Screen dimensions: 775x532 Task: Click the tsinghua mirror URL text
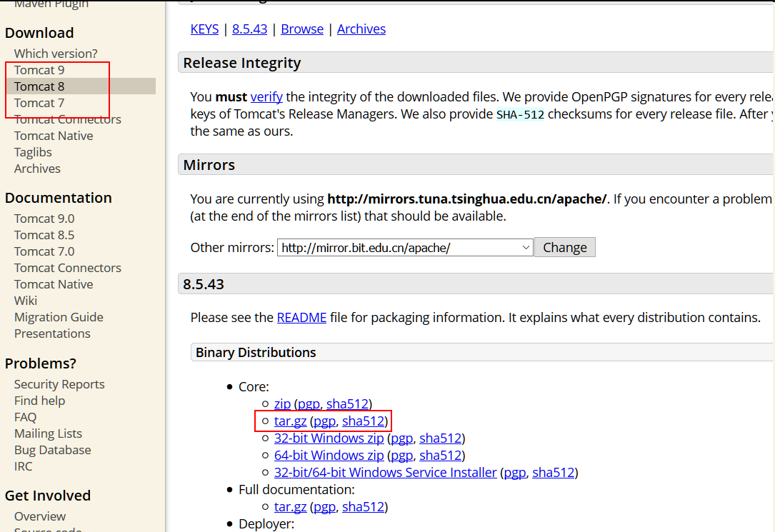point(466,199)
